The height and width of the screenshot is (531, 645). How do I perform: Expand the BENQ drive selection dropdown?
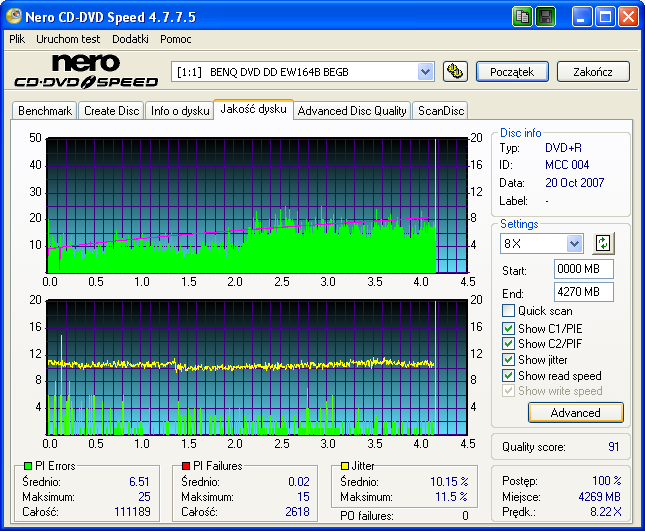coord(425,71)
